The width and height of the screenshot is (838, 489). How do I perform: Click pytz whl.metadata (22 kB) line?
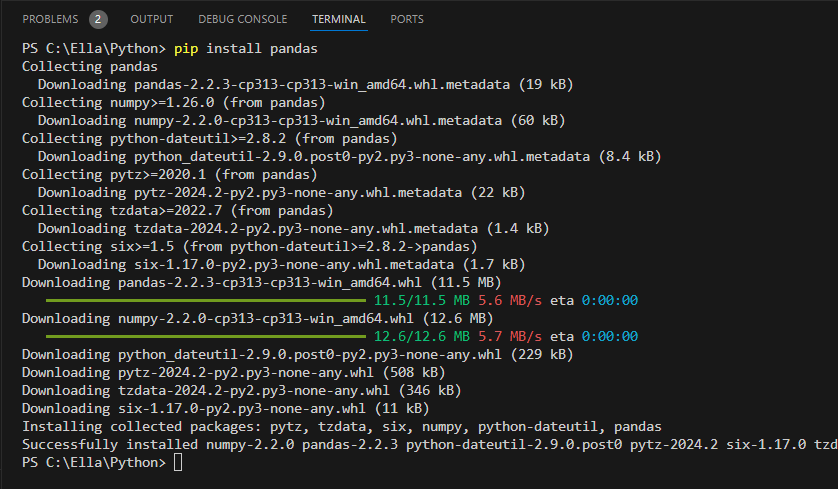pos(282,192)
